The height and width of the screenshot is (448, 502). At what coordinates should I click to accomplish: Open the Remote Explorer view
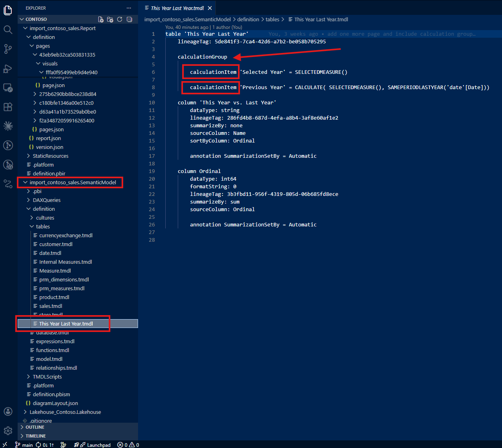pyautogui.click(x=8, y=88)
